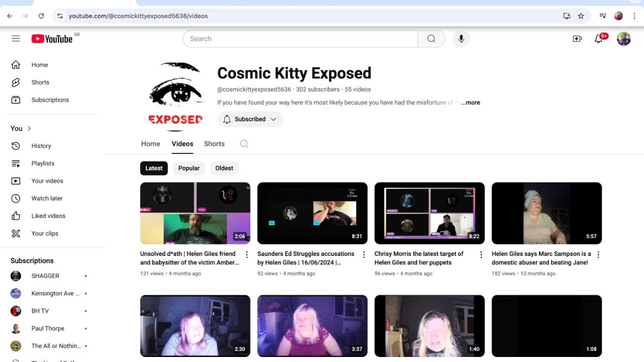Expand channel description with ...more
The height and width of the screenshot is (362, 644).
(x=470, y=103)
